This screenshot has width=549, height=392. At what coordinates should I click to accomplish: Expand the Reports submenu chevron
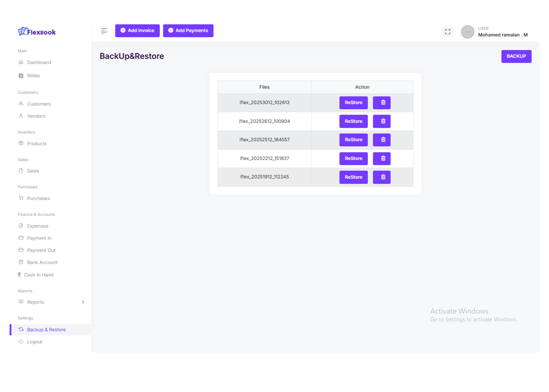point(83,302)
